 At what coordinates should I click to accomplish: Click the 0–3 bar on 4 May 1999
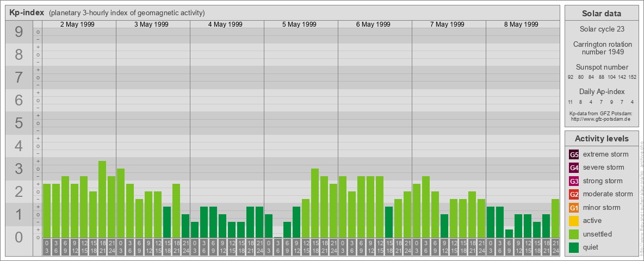point(195,230)
